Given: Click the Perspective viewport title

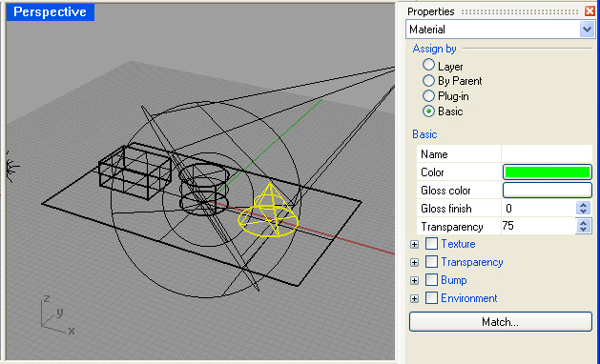Looking at the screenshot, I should 51,11.
